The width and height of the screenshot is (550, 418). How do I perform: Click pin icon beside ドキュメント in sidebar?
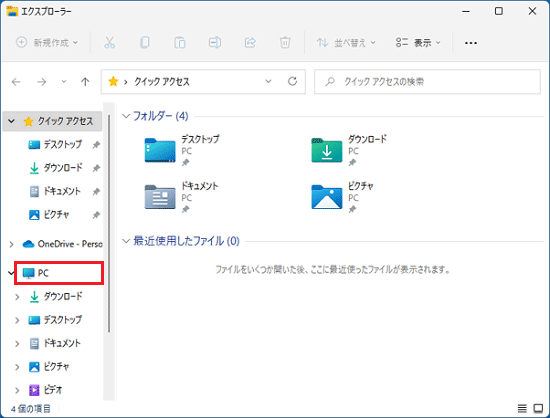click(x=96, y=191)
